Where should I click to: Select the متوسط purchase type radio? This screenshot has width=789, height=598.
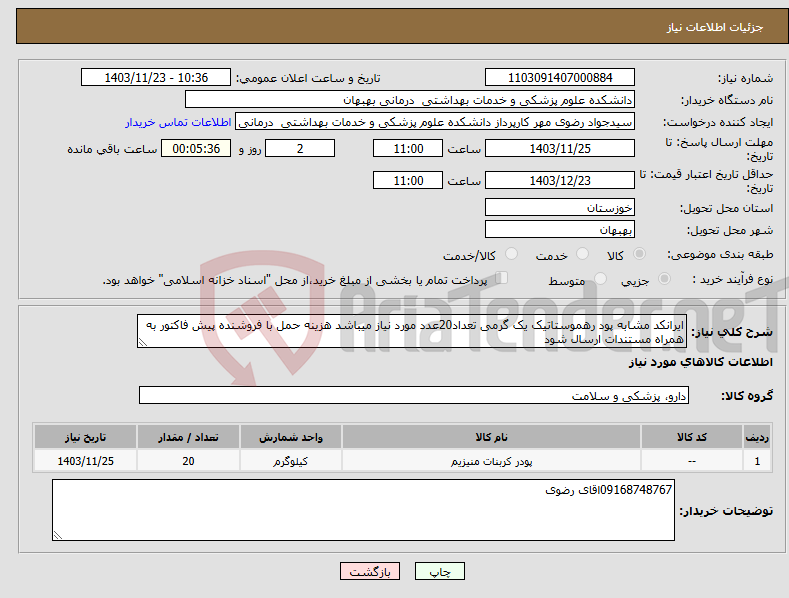click(600, 278)
